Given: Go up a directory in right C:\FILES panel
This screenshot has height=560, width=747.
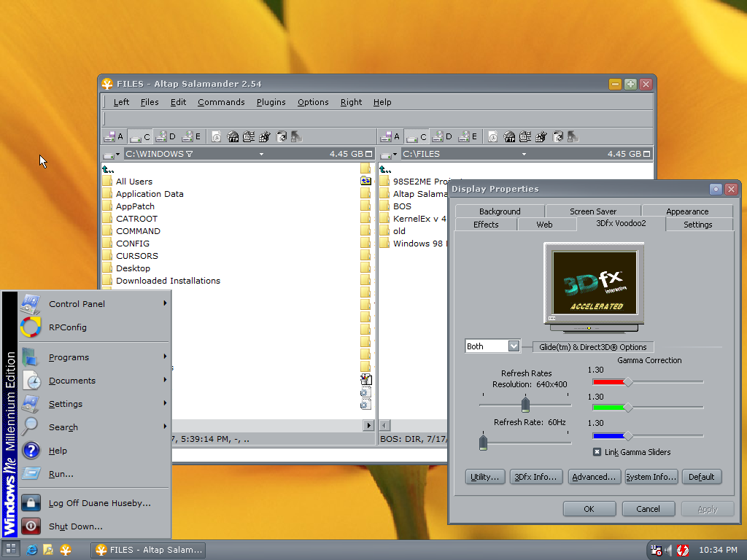Looking at the screenshot, I should (x=385, y=169).
